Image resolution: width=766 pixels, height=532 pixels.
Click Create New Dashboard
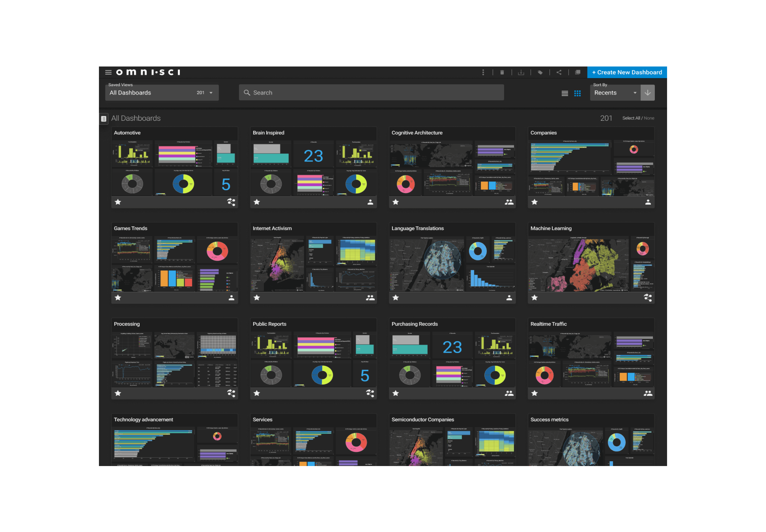(627, 72)
